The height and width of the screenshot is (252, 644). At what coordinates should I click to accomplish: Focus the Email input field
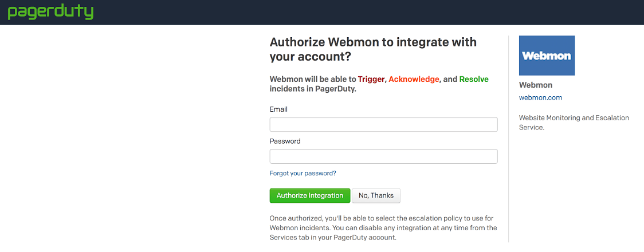click(383, 125)
